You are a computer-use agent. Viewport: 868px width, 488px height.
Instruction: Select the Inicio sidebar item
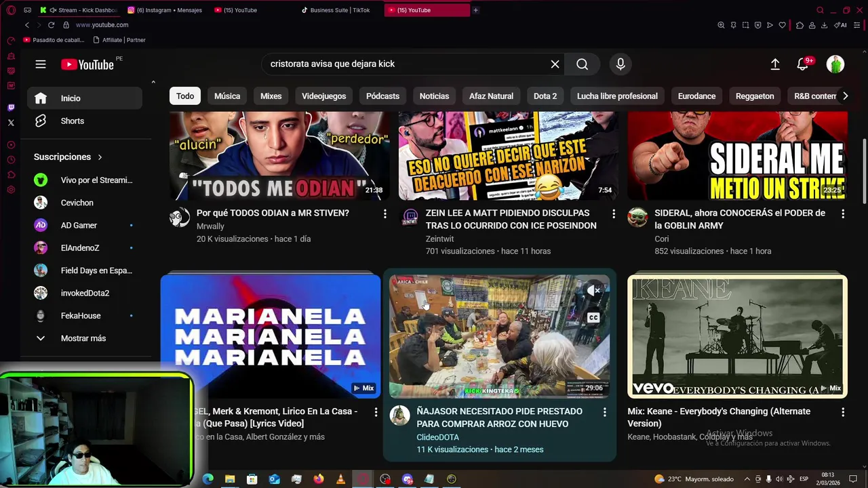(x=85, y=98)
